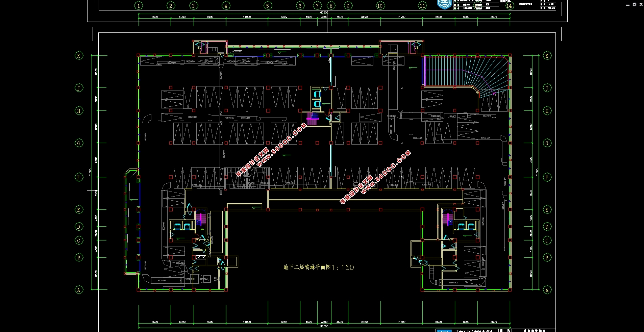The width and height of the screenshot is (644, 332).
Task: Pick grid bubble 7 at the top
Action: coord(317,5)
